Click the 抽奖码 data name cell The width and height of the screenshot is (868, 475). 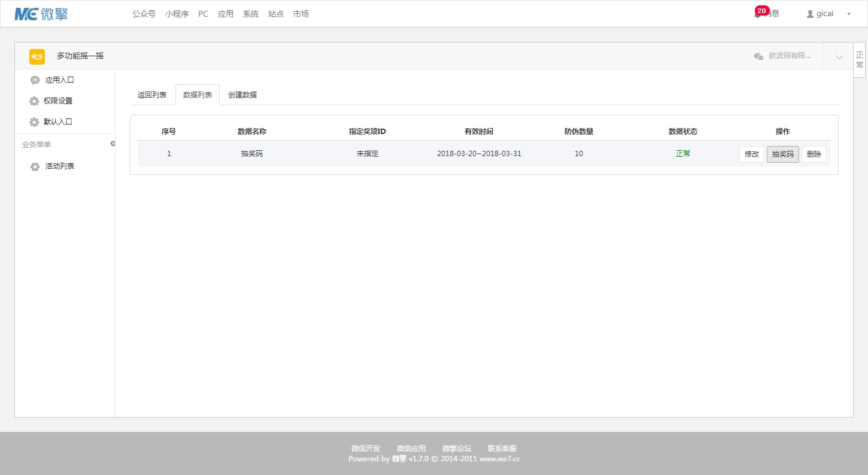[x=252, y=154]
